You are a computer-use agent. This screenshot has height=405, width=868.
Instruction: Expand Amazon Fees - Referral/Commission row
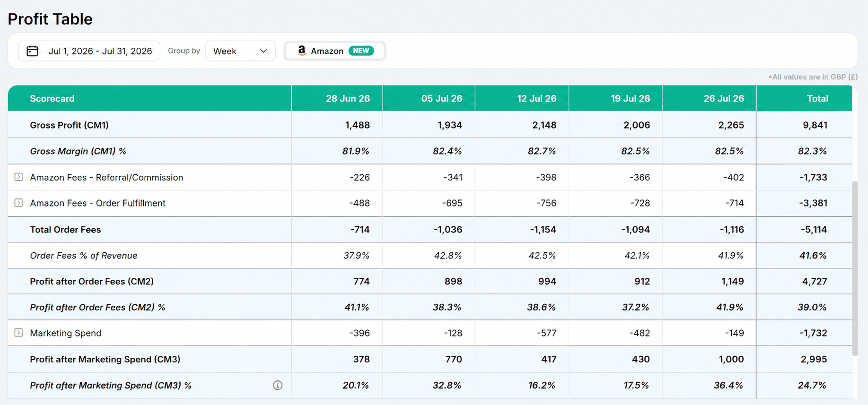pos(18,177)
